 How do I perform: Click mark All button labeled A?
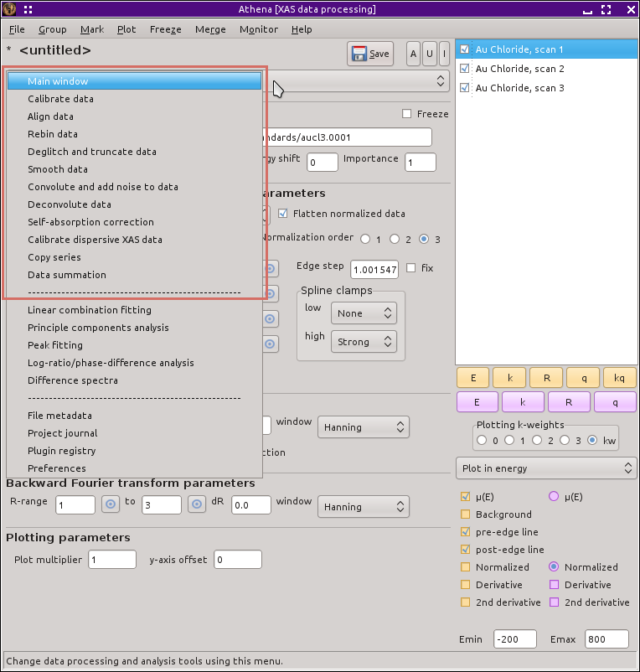pyautogui.click(x=413, y=54)
